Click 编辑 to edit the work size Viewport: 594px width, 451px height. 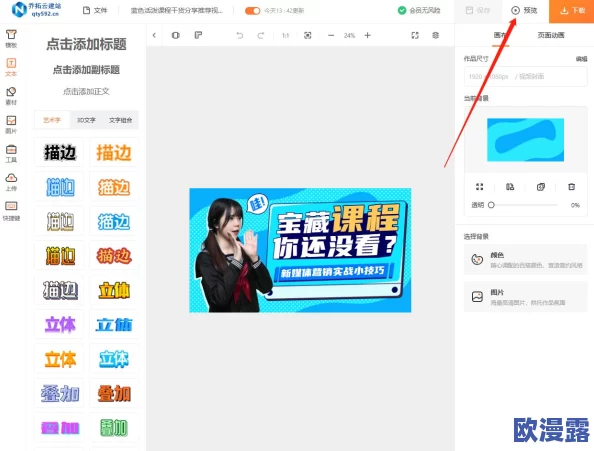[581, 59]
